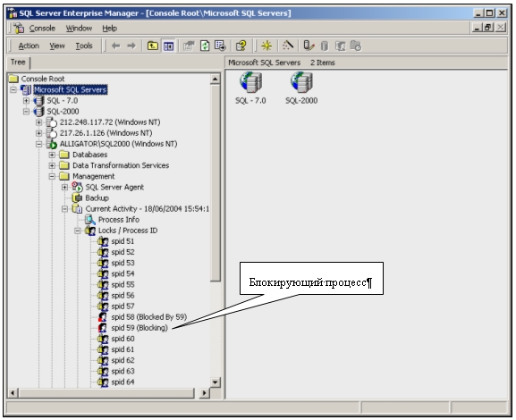Screen dimensions: 516x420
Task: Collapse the SQL-2000 group node
Action: coord(26,111)
